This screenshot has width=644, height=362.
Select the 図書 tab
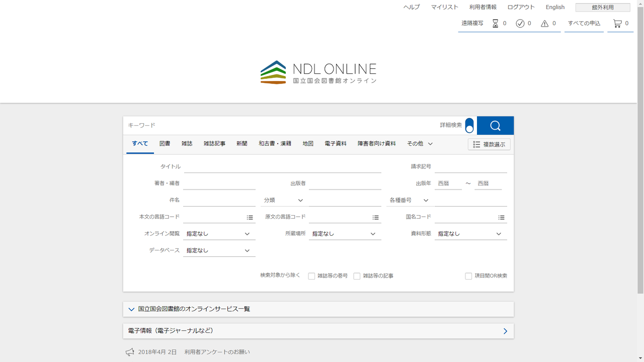pos(165,144)
